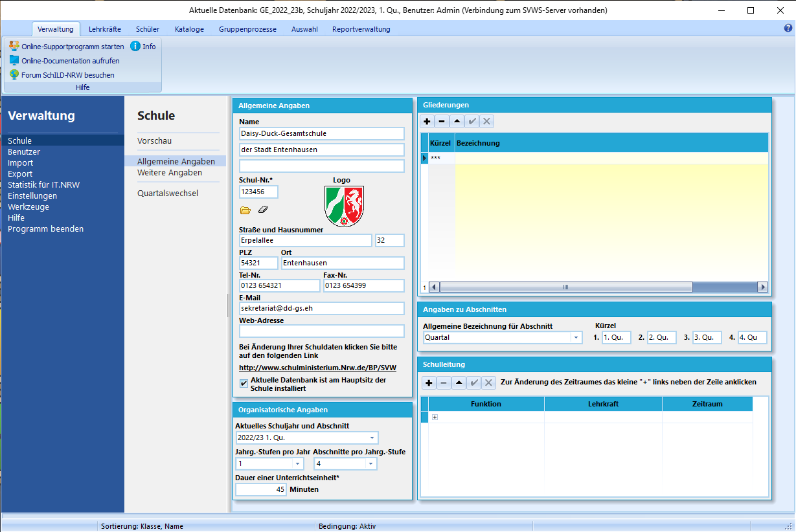796x532 pixels.
Task: Click the school logo coat of arms
Action: pyautogui.click(x=344, y=206)
